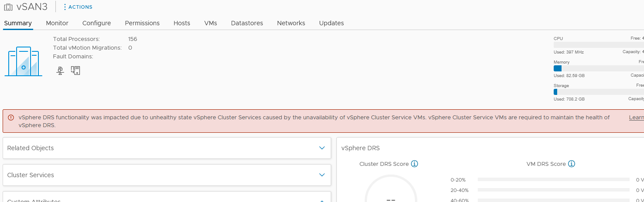The width and height of the screenshot is (644, 202).
Task: Click the DRS load-balance scale icon
Action: point(61,71)
